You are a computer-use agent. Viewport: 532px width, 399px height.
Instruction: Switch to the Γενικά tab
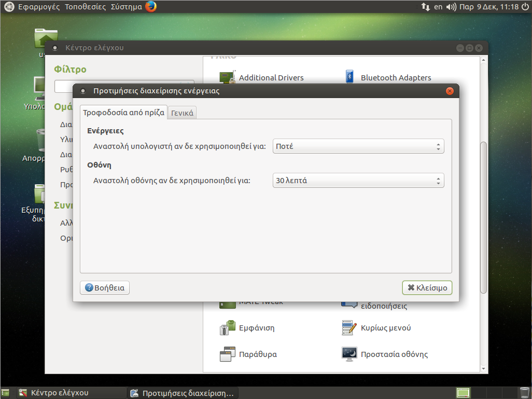(x=182, y=113)
